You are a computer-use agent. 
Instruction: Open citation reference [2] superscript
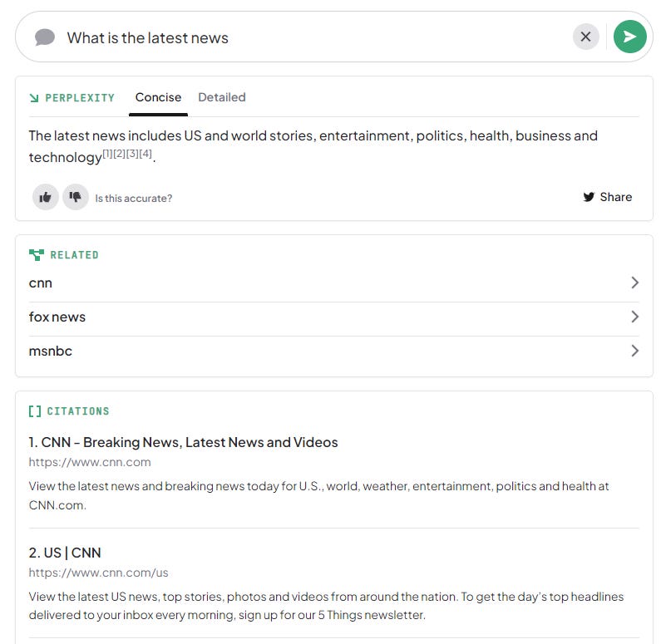pyautogui.click(x=120, y=154)
